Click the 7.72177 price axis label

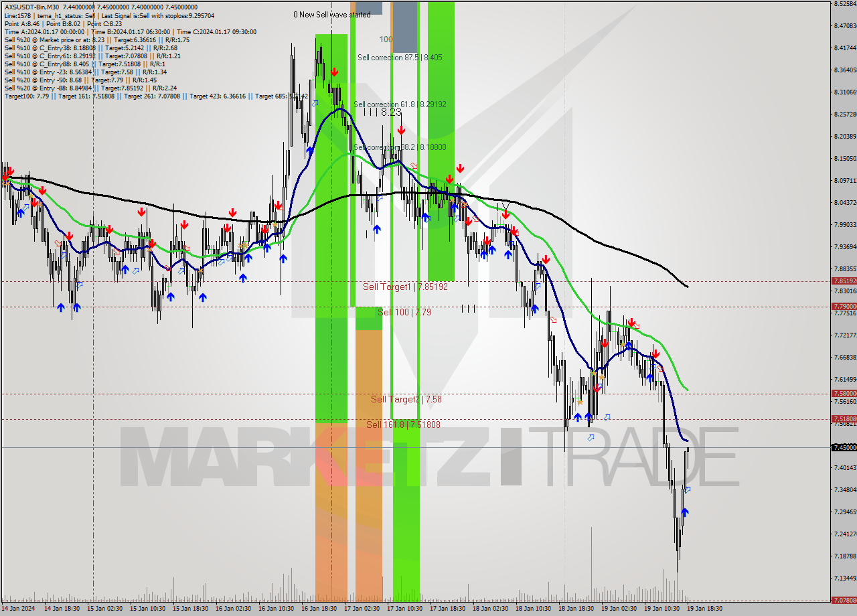pos(845,335)
